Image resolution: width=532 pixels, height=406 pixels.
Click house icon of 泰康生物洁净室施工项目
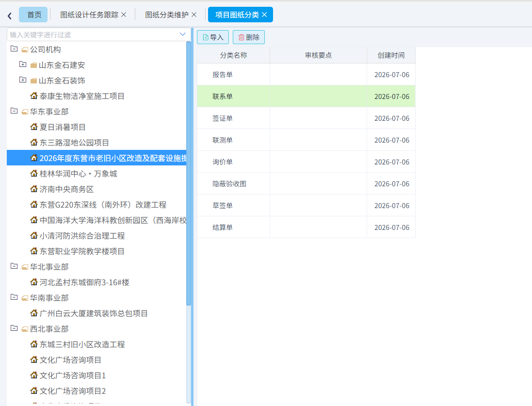34,96
